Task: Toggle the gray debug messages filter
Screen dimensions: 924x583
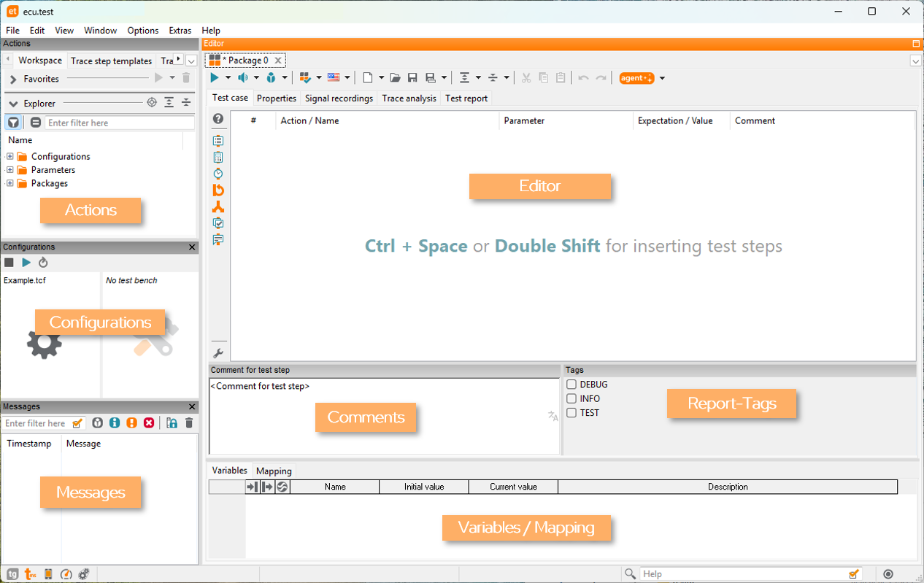Action: (97, 422)
